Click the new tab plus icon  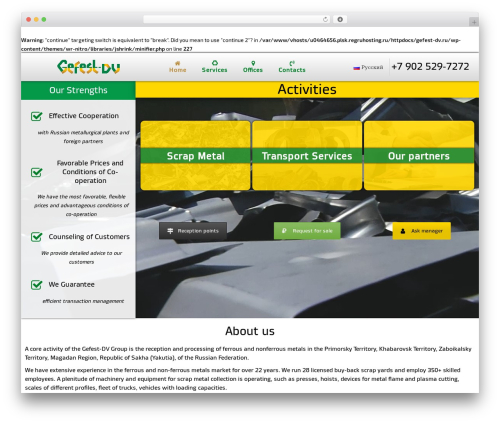click(474, 22)
